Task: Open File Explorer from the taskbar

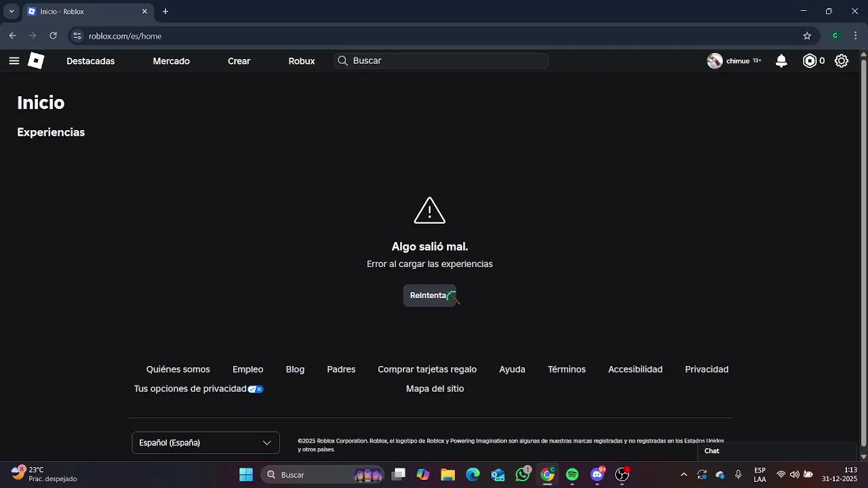Action: pyautogui.click(x=448, y=474)
